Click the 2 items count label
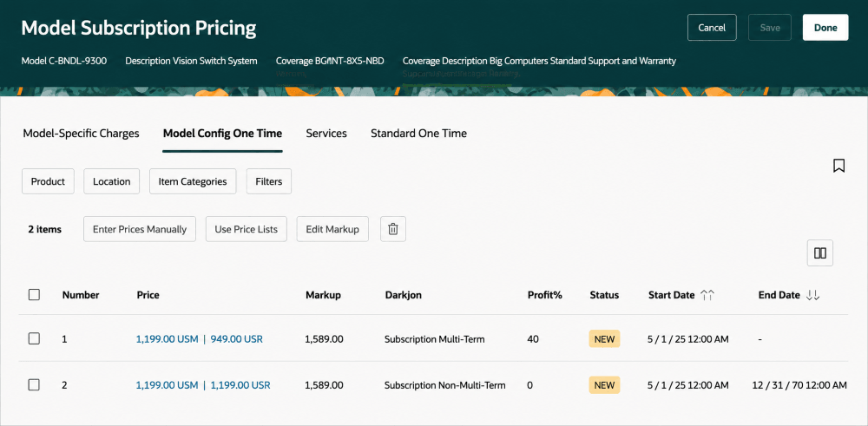The image size is (868, 426). pyautogui.click(x=45, y=229)
